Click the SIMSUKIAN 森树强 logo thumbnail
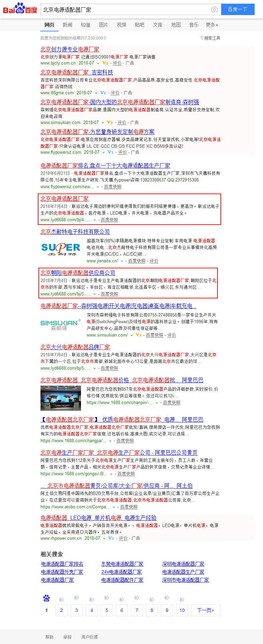Viewport: 263px width, 644px height. (x=61, y=325)
